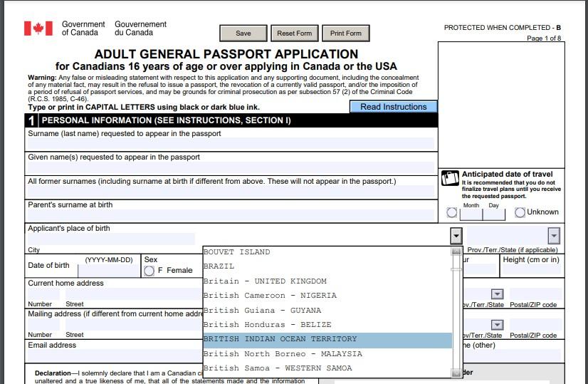Click the anticipated travel Day field
588x384 pixels.
(x=494, y=214)
